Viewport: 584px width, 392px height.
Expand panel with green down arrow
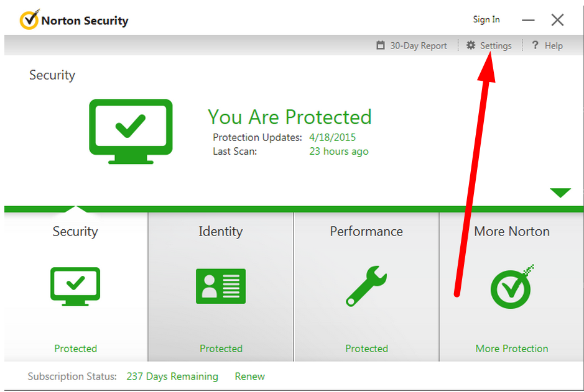click(x=560, y=193)
